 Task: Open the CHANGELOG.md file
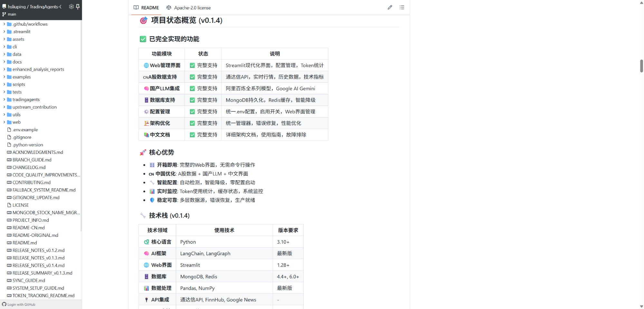click(x=29, y=167)
